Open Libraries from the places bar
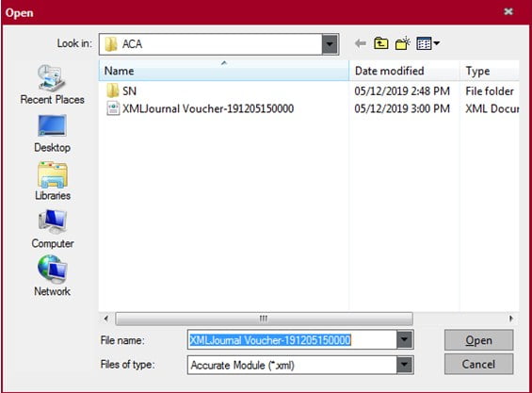This screenshot has width=532, height=393. point(53,181)
